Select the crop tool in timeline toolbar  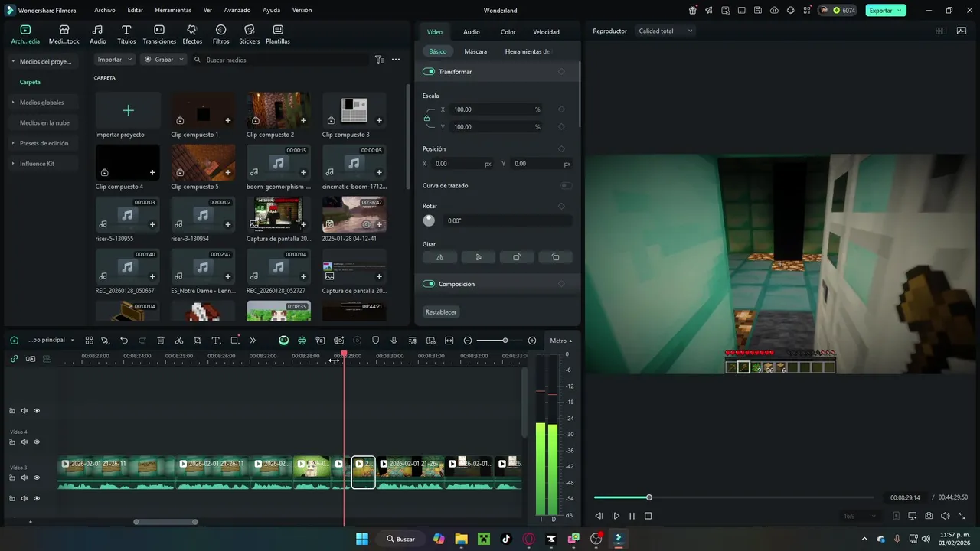tap(198, 341)
